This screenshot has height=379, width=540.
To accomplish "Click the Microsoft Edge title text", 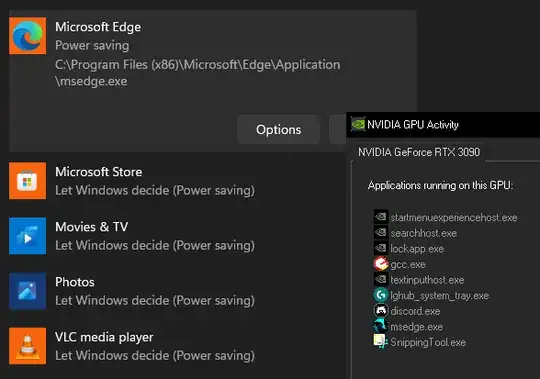I will pyautogui.click(x=98, y=27).
